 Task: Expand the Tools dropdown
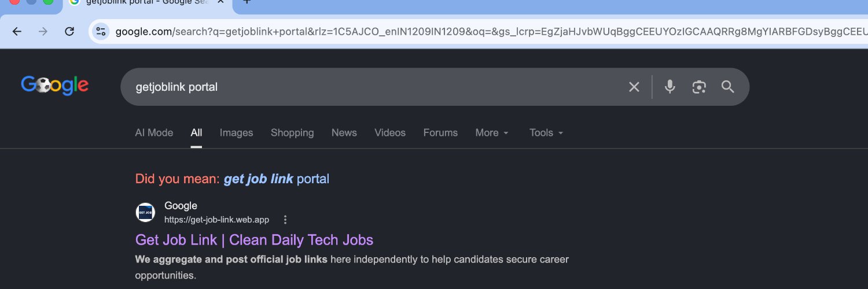(546, 133)
